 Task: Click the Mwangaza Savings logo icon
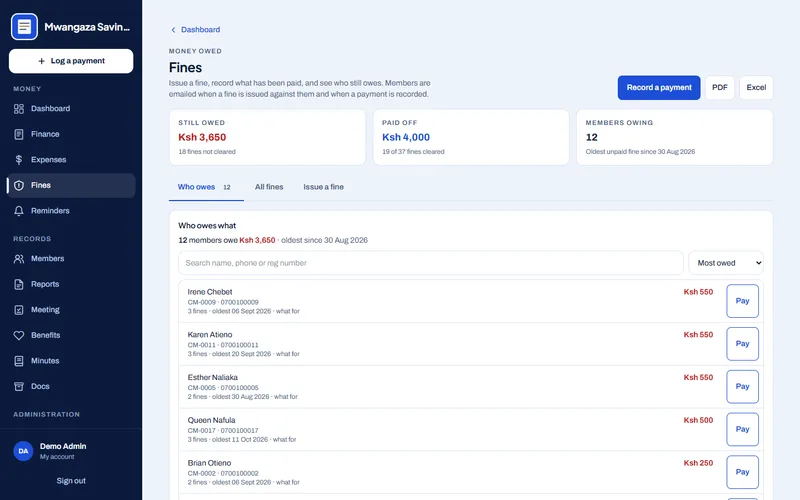pos(24,27)
